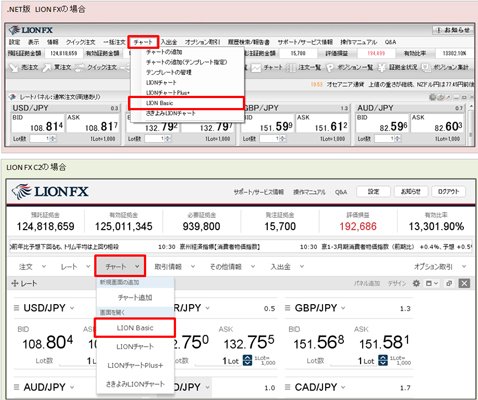The height and width of the screenshot is (400, 478).
Task: Open ポジション一覧 toolbar icon
Action: [349, 68]
